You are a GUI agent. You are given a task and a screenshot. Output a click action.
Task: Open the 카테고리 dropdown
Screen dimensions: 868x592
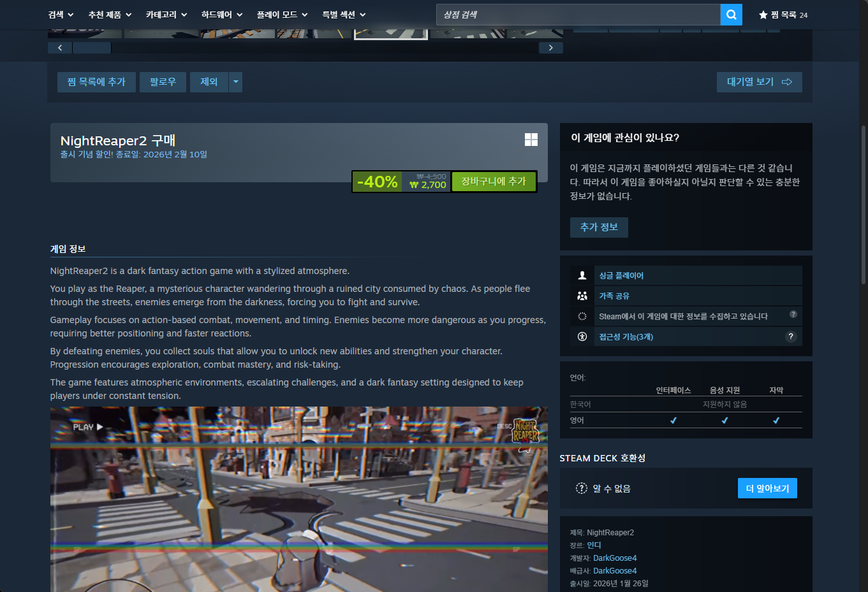coord(166,15)
